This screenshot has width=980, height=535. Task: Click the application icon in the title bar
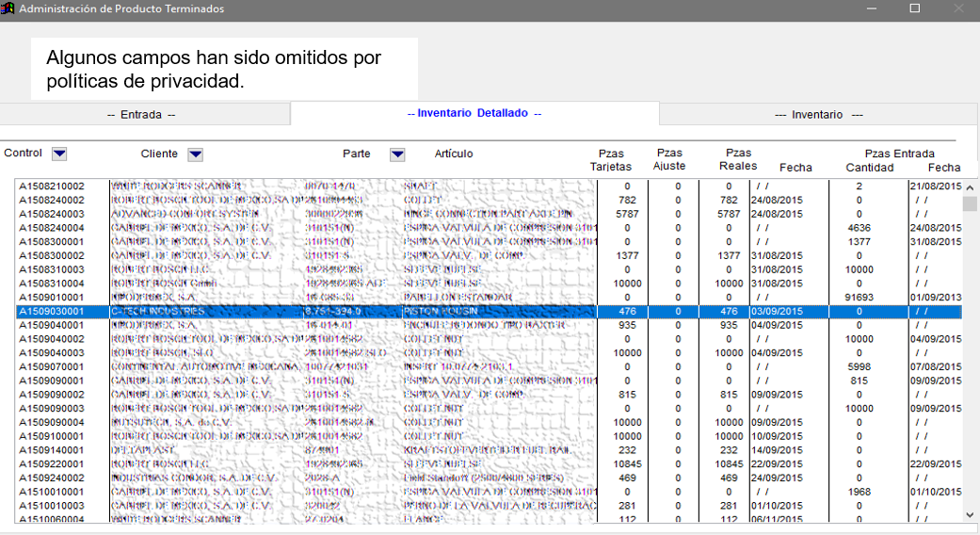[8, 8]
